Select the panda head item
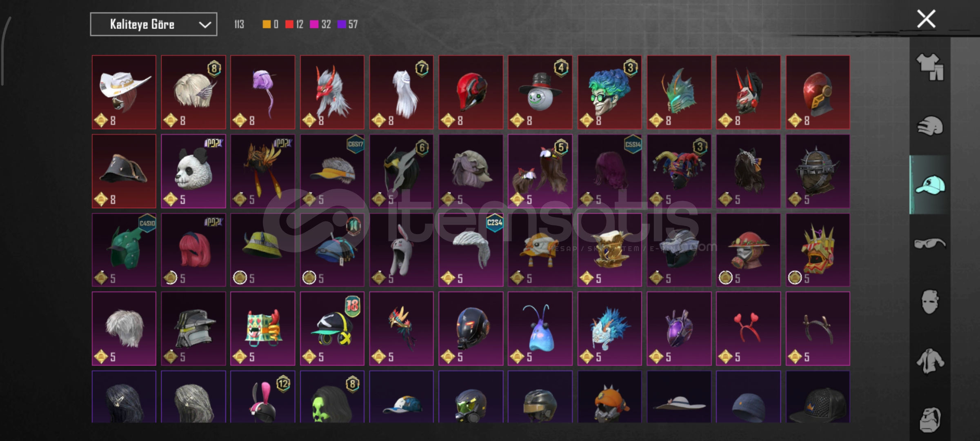The image size is (980, 441). [x=193, y=171]
